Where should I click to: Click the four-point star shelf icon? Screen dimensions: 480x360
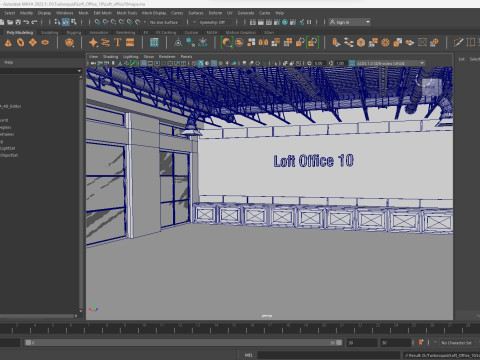tap(93, 43)
